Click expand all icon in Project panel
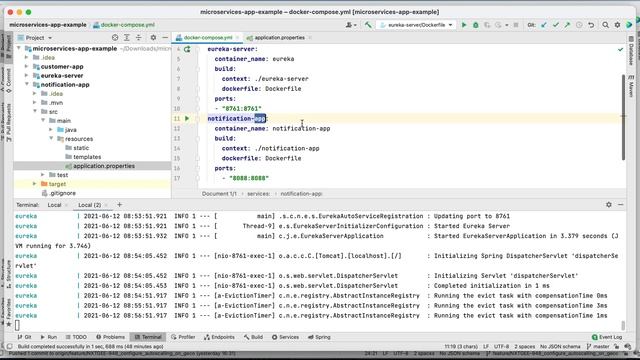This screenshot has width=640, height=360. coord(127,38)
